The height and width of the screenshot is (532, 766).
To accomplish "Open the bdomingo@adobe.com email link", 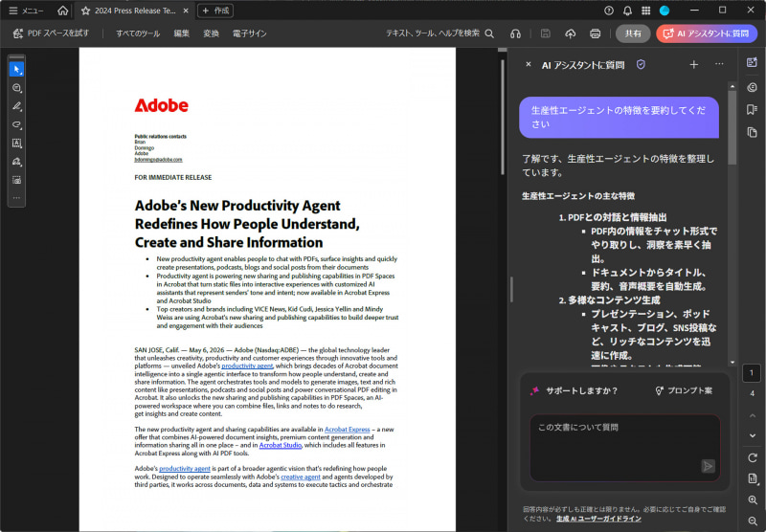I will [158, 160].
